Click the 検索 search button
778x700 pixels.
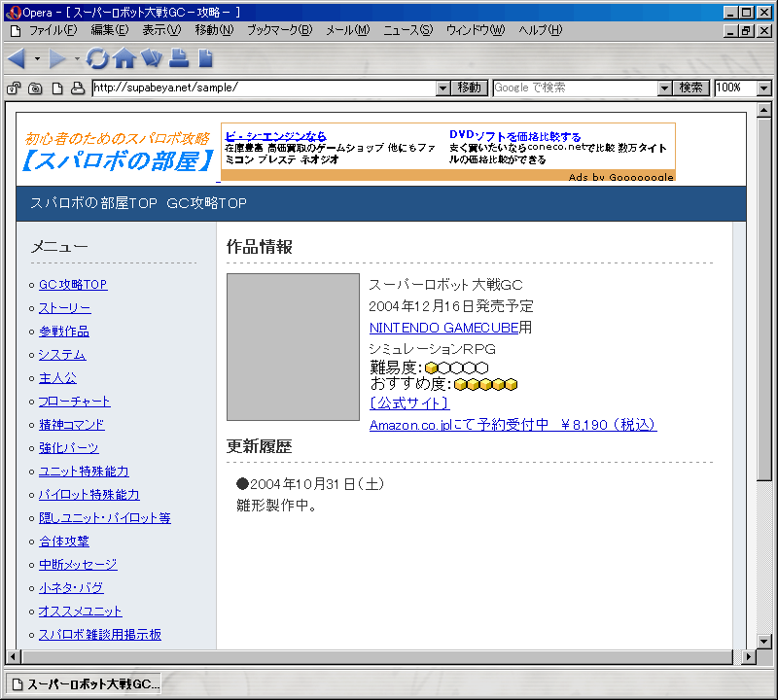[691, 88]
